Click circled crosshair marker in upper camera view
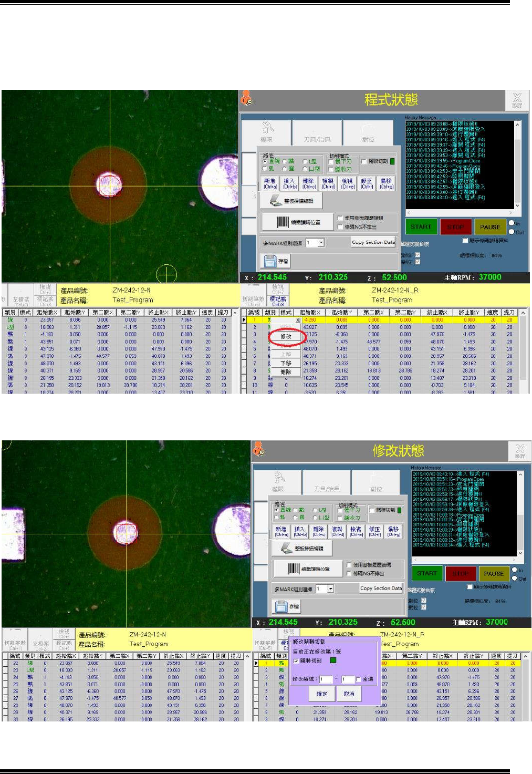 pyautogui.click(x=166, y=274)
